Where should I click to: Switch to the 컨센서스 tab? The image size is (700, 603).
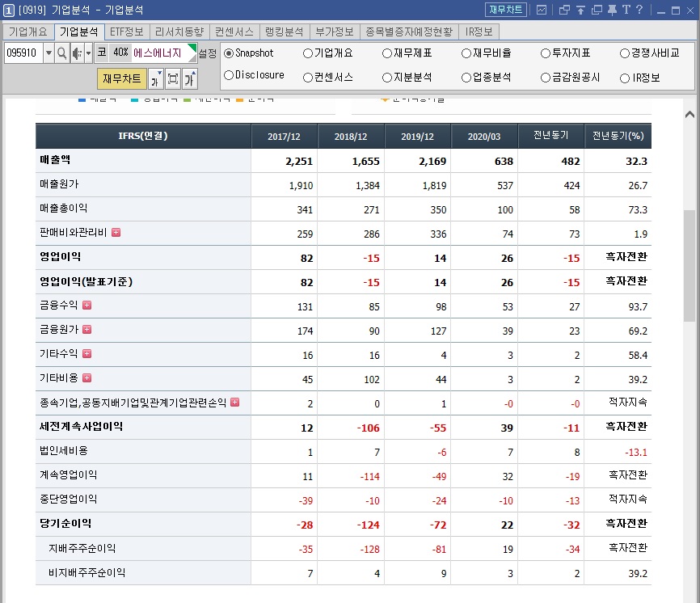pos(234,32)
